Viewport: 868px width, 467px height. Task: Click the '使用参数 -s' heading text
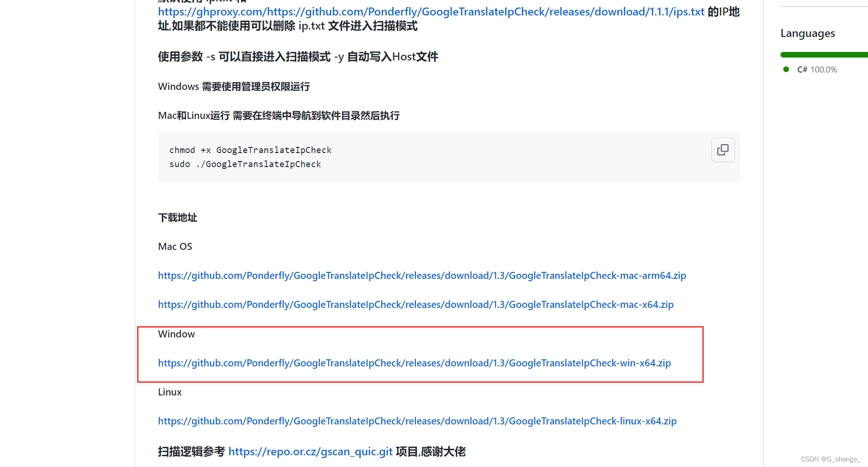298,57
